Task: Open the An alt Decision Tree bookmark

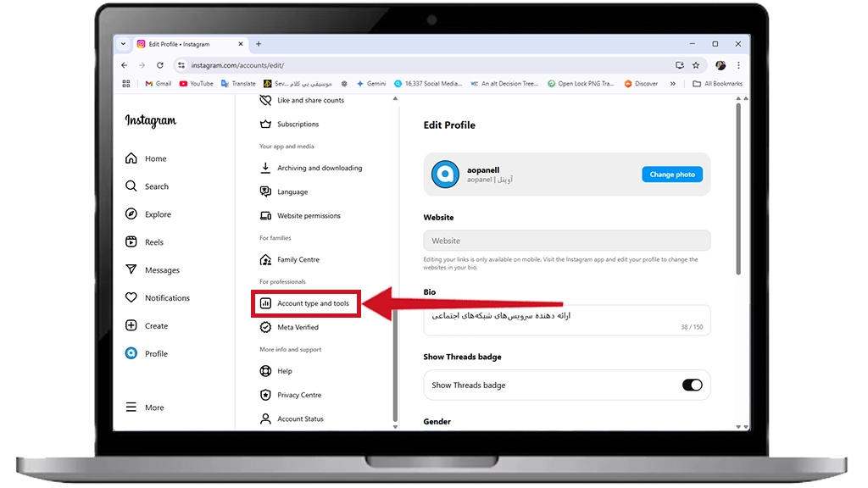Action: (x=504, y=84)
